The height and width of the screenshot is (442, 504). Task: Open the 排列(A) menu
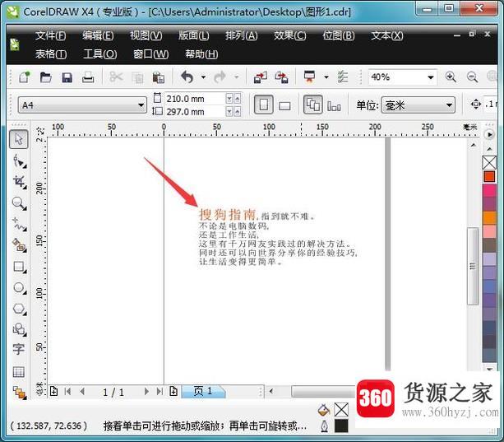click(242, 35)
